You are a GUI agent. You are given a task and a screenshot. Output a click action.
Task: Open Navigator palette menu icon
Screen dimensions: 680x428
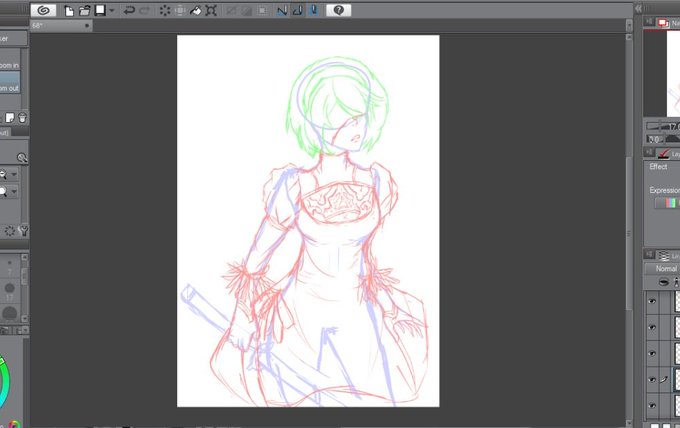[649, 21]
